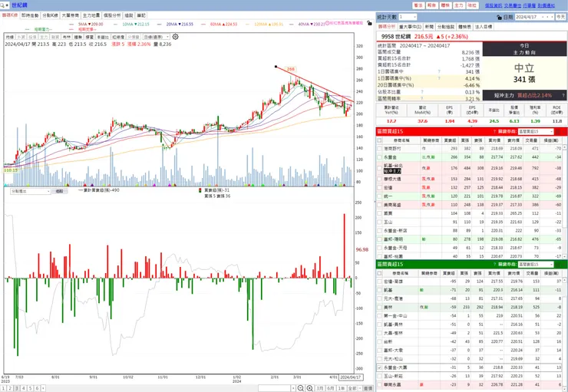Open the search dropdown arrow at the top left

(x=7, y=5)
